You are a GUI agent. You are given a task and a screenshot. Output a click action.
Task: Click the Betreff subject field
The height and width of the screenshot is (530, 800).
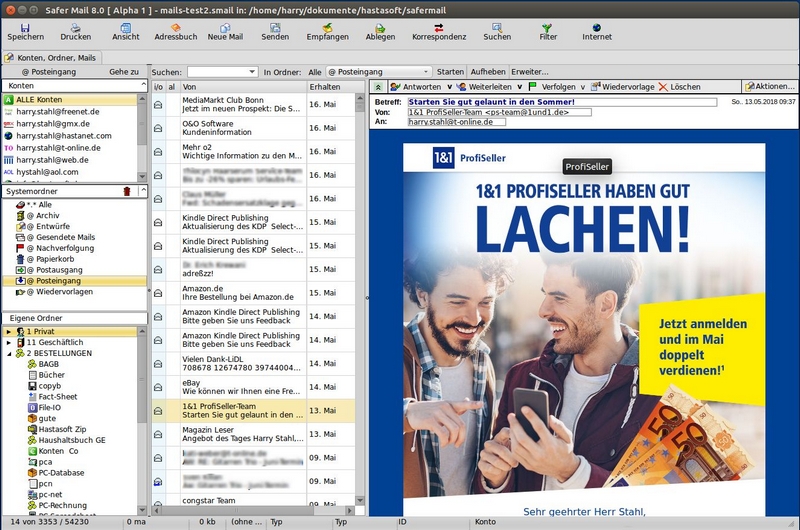562,102
